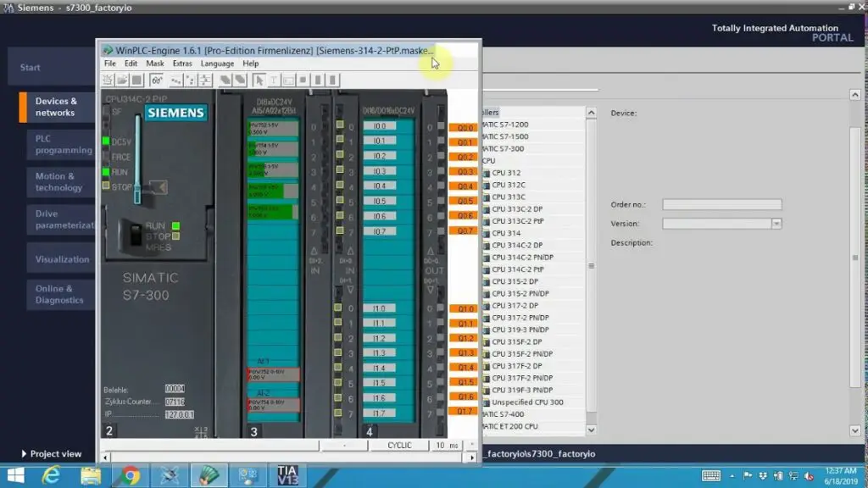Image resolution: width=868 pixels, height=488 pixels.
Task: Open the Version dropdown in TIA Portal
Action: 776,224
